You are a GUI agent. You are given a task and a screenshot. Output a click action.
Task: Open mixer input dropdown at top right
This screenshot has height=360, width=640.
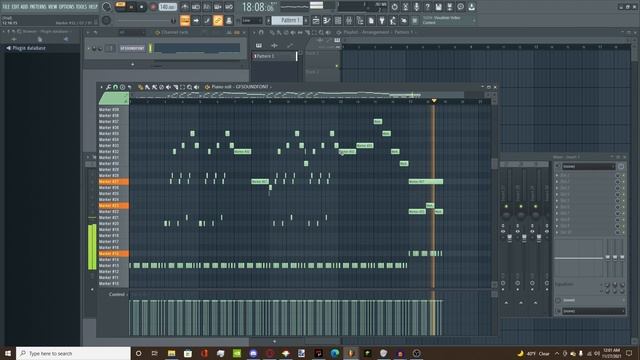(588, 166)
